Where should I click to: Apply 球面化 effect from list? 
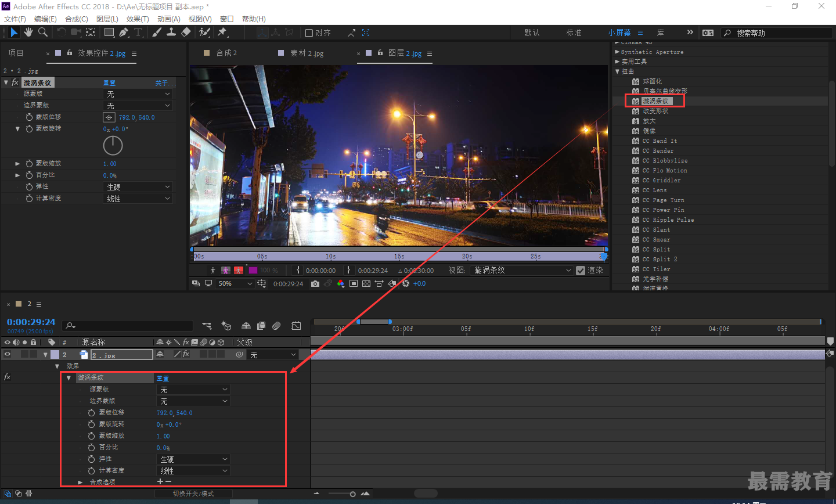(x=652, y=81)
